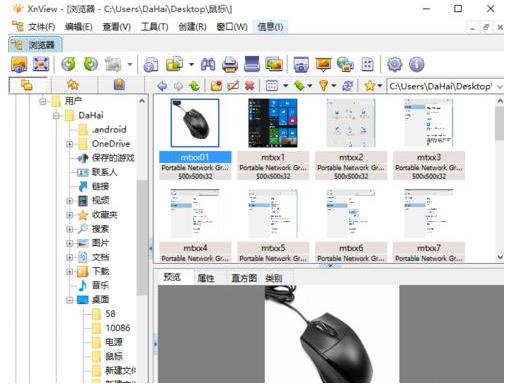Open the 信息(I) menu
508x384 pixels.
tap(270, 27)
